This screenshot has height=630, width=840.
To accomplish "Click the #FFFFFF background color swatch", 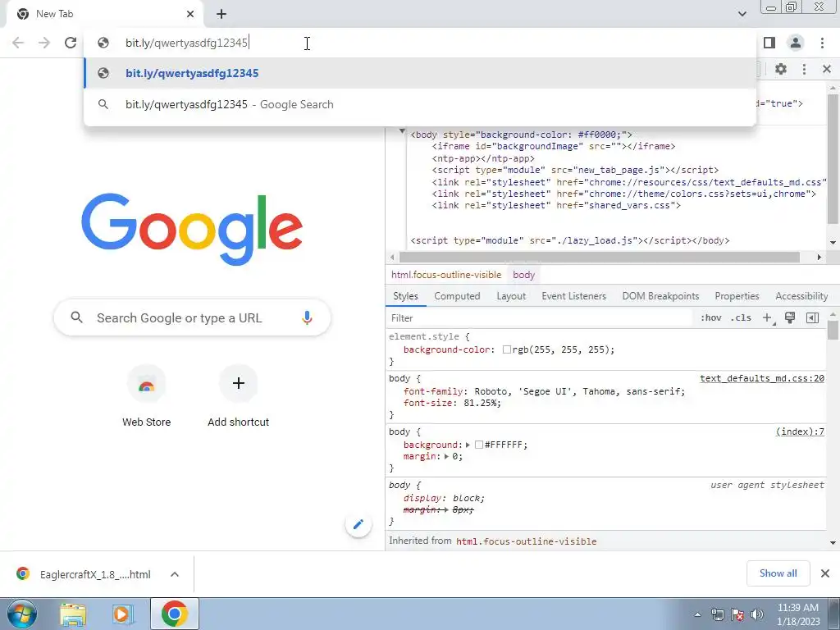I will pos(479,445).
